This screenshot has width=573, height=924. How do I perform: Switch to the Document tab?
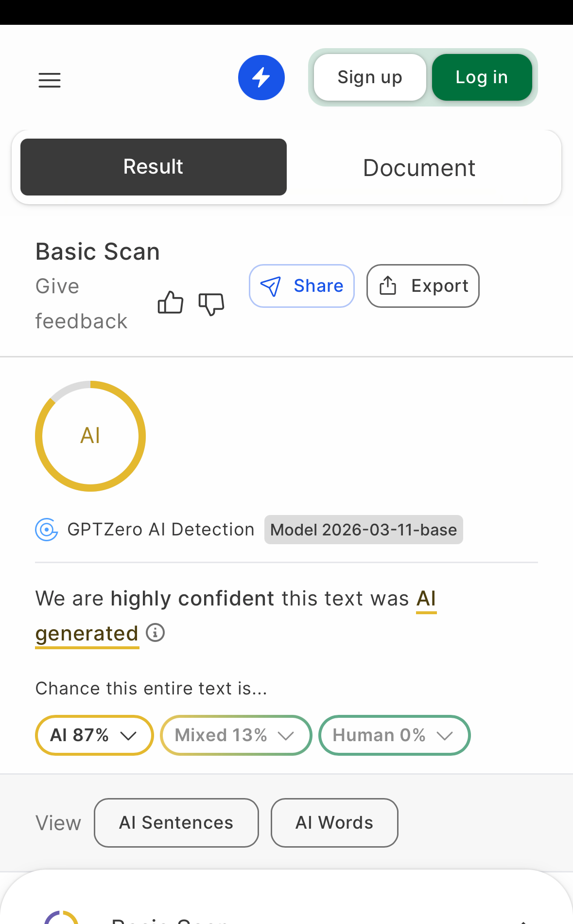(419, 168)
